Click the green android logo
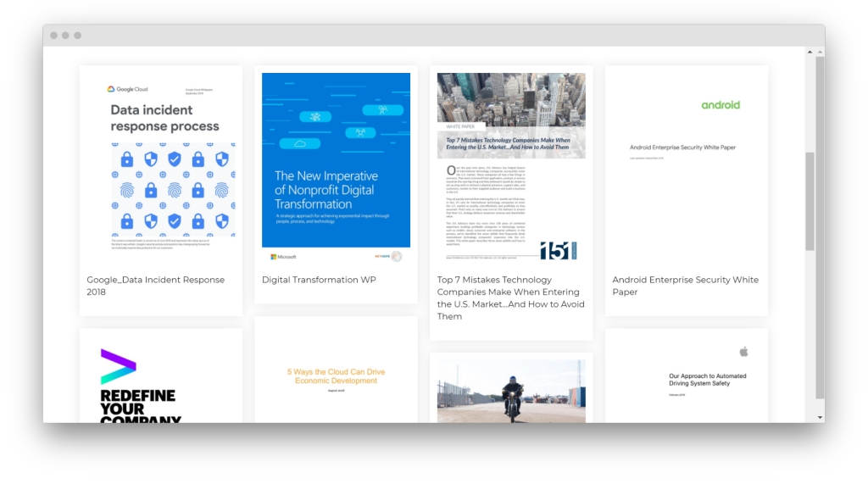The height and width of the screenshot is (484, 868). tap(721, 105)
